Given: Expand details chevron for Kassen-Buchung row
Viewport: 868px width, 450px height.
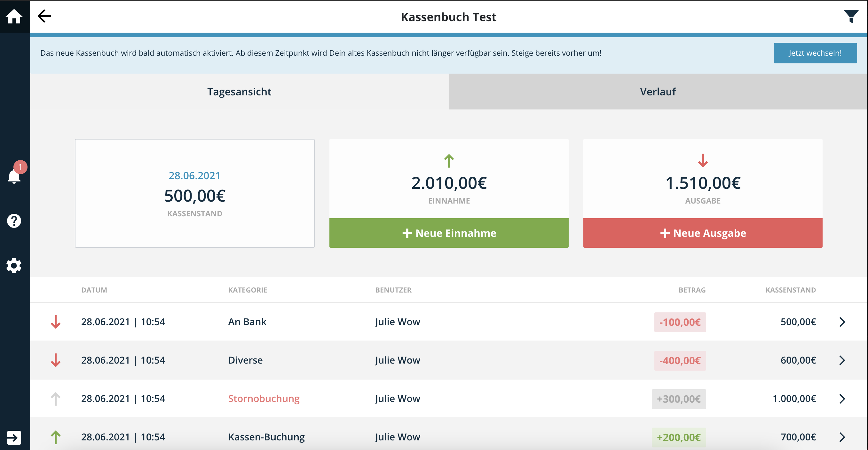Looking at the screenshot, I should (842, 437).
